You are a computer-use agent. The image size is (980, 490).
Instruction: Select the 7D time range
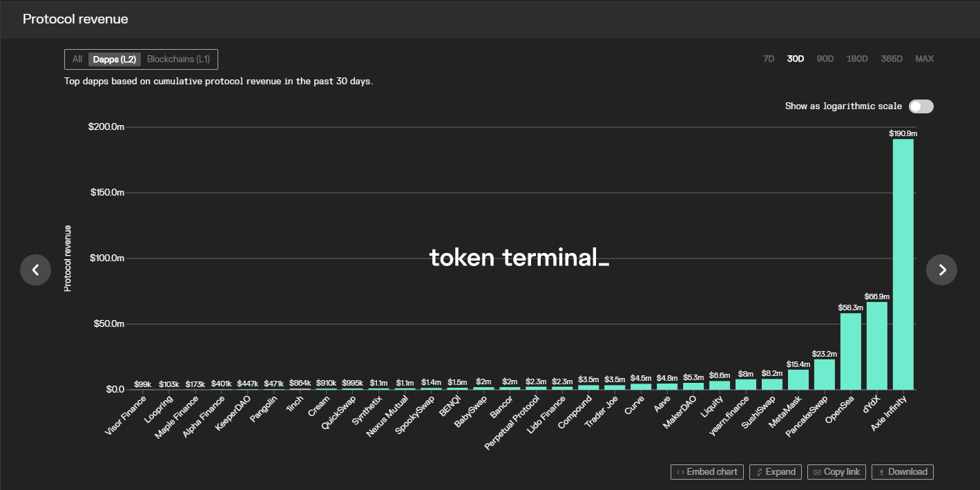click(769, 59)
